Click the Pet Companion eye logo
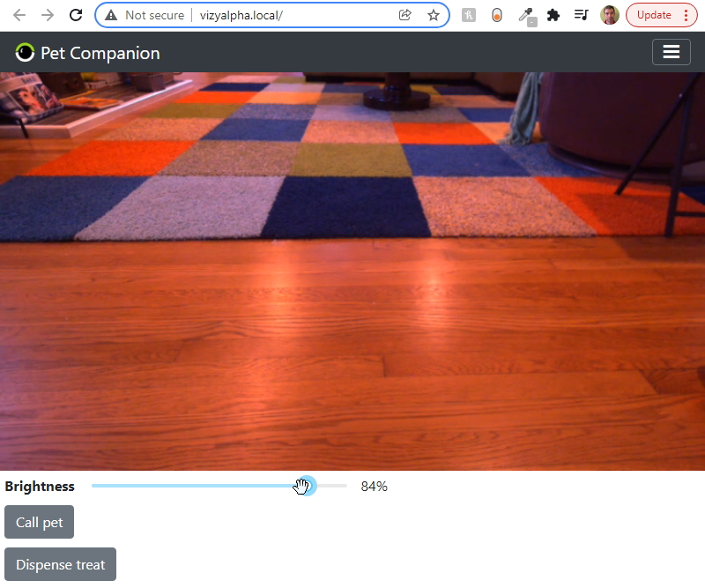This screenshot has width=705, height=588. tap(26, 53)
